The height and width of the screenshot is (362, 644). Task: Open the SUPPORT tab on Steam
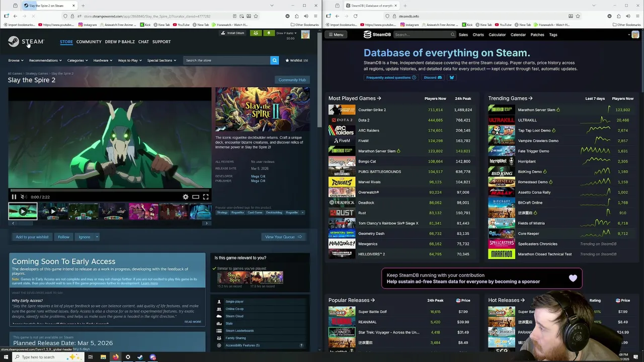point(162,42)
